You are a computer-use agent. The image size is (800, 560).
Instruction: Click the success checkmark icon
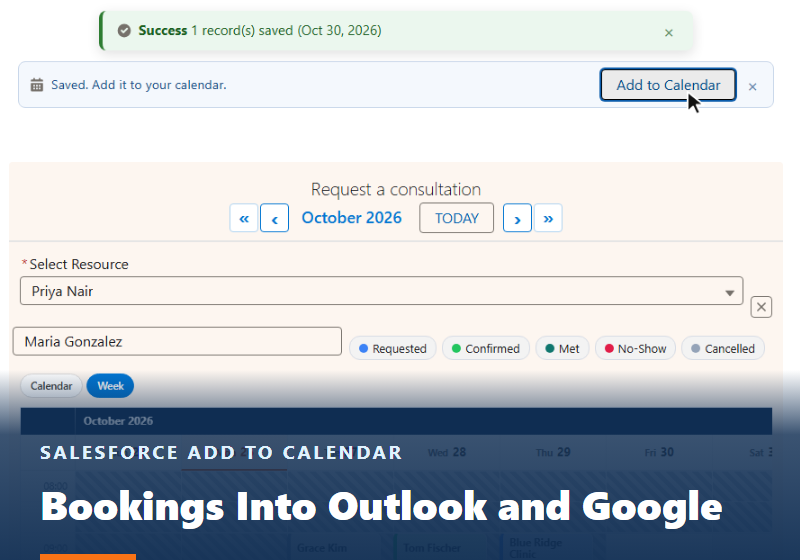(124, 31)
